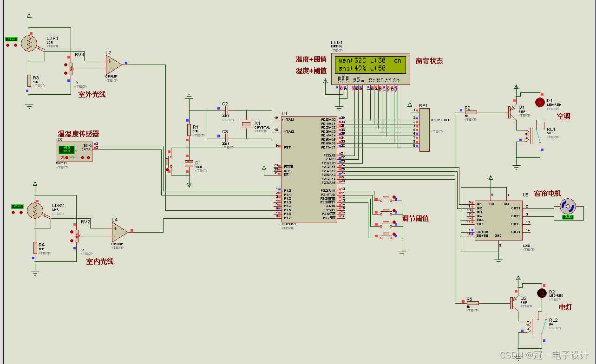This screenshot has width=596, height=364.
Task: Click the 调节阈值 label
Action: [415, 218]
